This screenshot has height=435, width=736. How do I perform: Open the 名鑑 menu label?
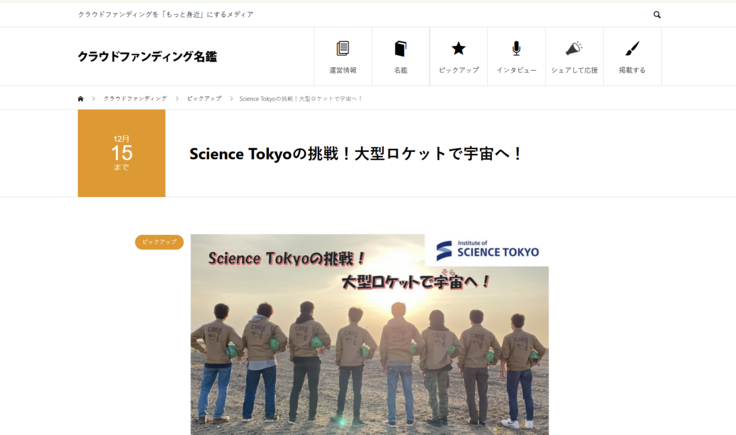click(x=400, y=70)
